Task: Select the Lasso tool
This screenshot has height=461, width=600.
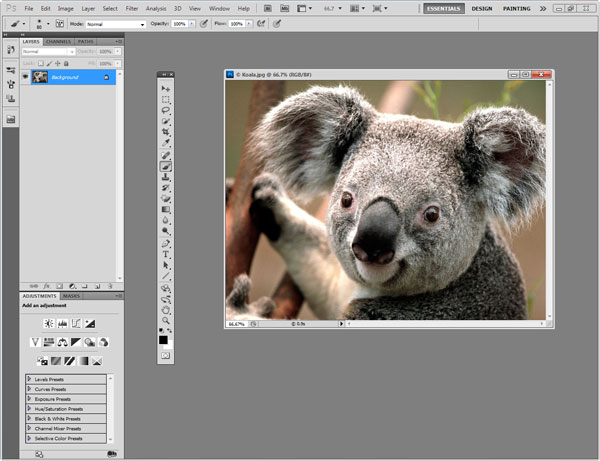Action: pyautogui.click(x=166, y=110)
